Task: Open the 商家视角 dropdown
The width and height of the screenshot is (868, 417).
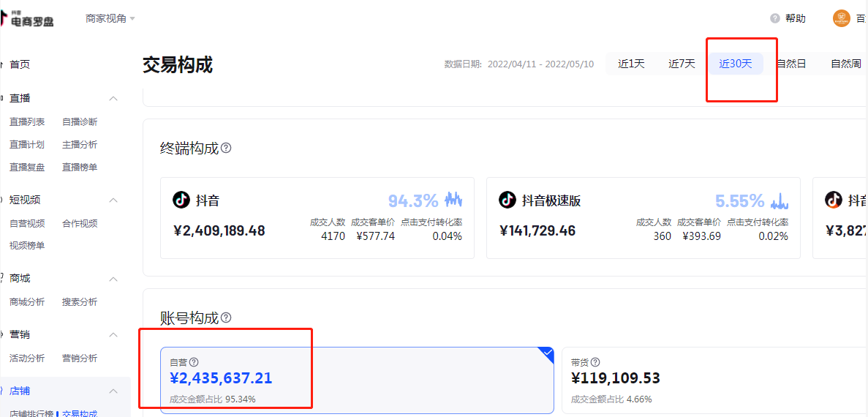Action: click(x=110, y=18)
